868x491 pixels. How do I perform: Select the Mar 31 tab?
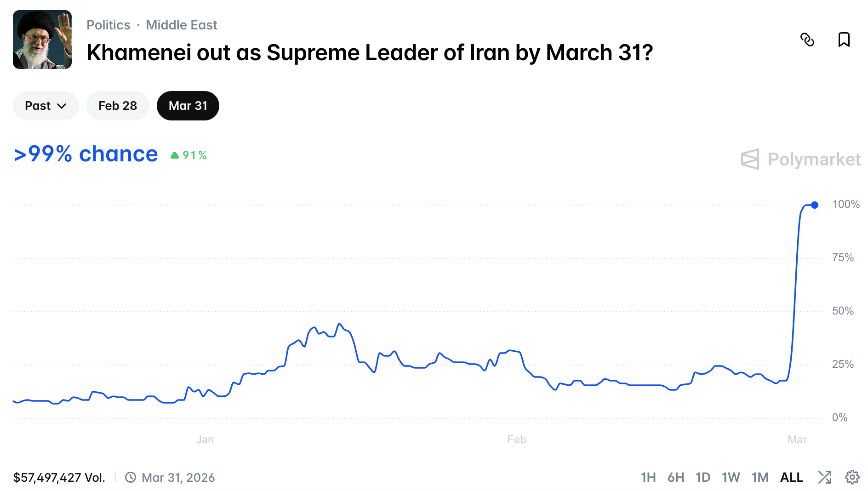pos(188,105)
